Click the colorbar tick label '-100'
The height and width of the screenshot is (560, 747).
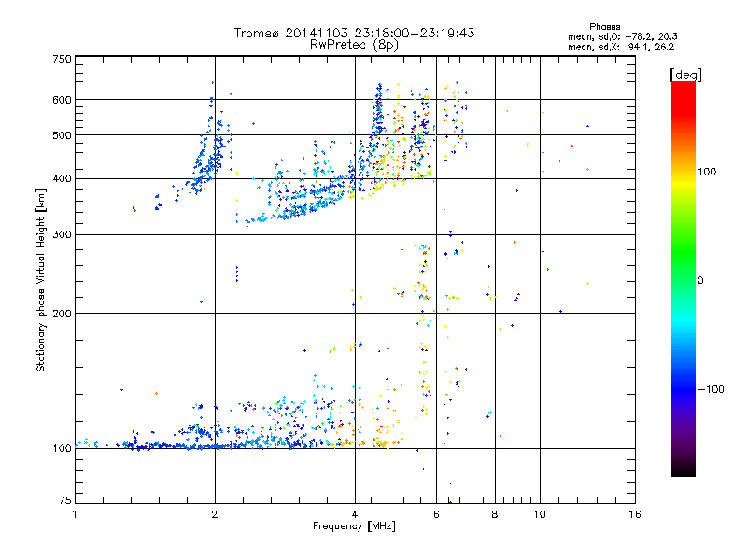pyautogui.click(x=711, y=389)
